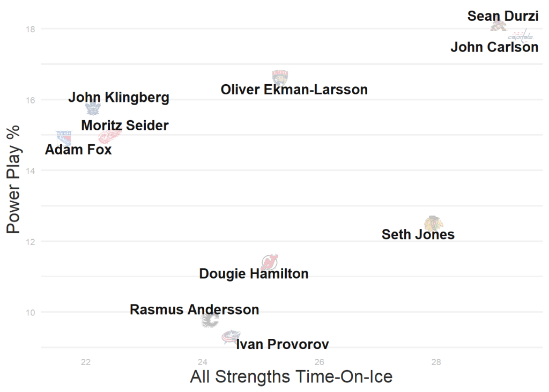Screen dimensions: 549x392
Task: Select the Seth Jones label
Action: [x=418, y=234]
